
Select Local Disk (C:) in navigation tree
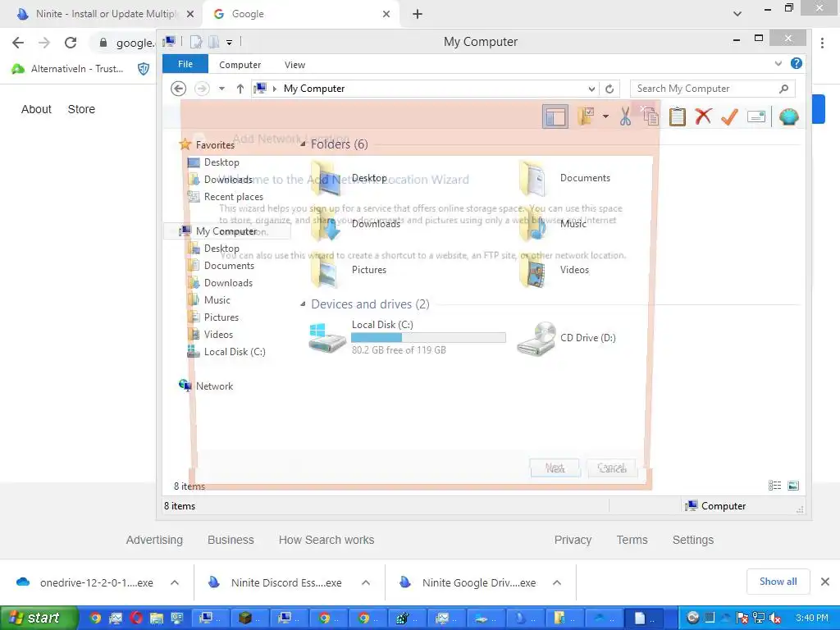pos(234,351)
